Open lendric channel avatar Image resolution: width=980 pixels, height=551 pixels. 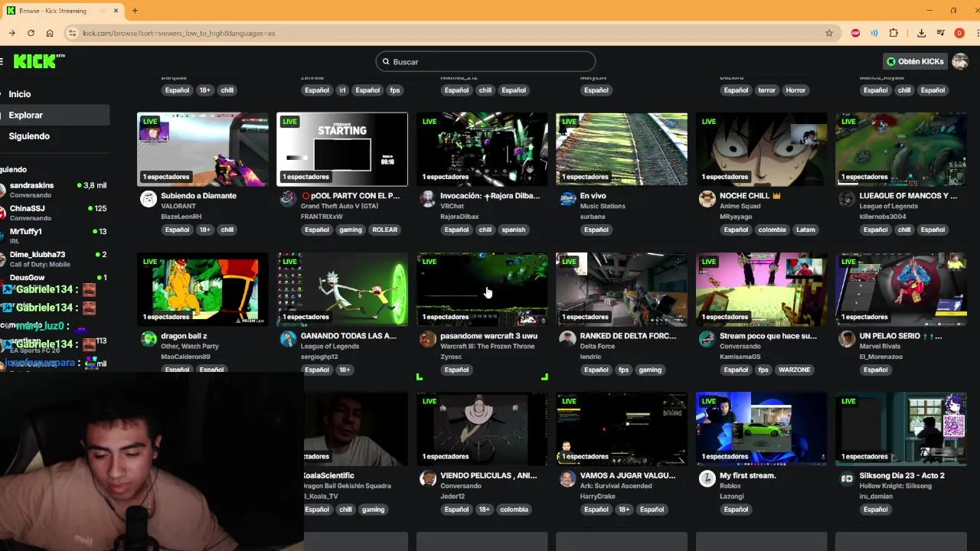(567, 339)
